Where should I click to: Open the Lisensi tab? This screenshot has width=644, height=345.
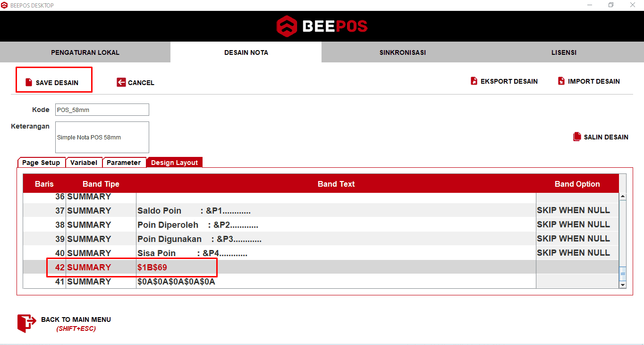564,52
